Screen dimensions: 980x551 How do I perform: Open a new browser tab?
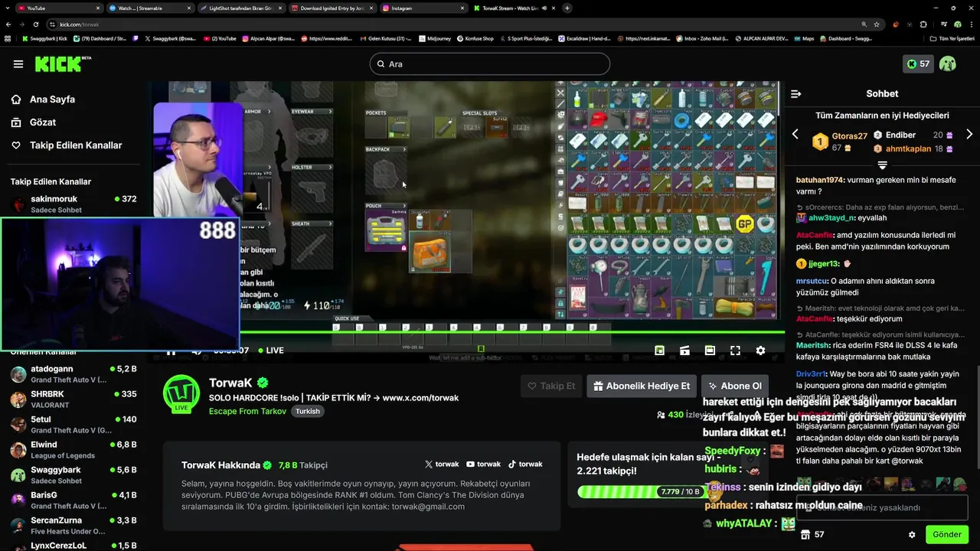[567, 8]
